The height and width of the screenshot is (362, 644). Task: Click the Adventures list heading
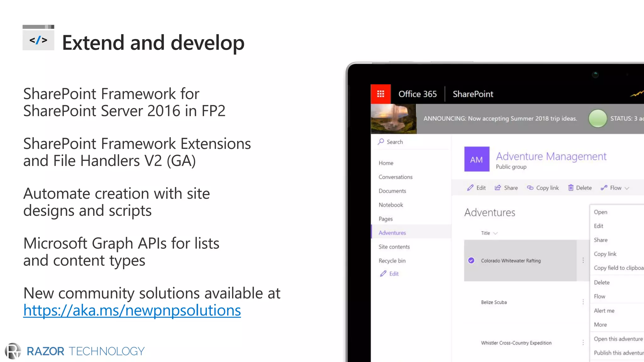coord(490,212)
